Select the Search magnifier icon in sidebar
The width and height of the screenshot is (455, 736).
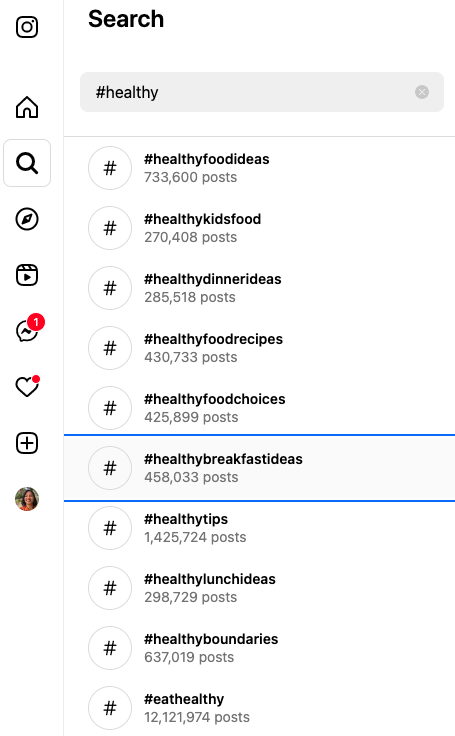point(27,163)
